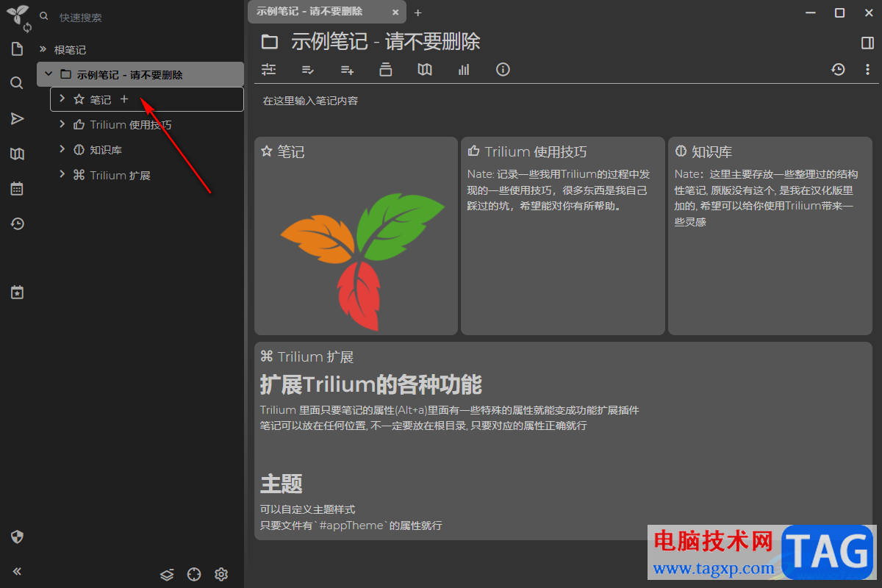Select 根笔记 in the tree
The image size is (882, 588).
coord(70,50)
